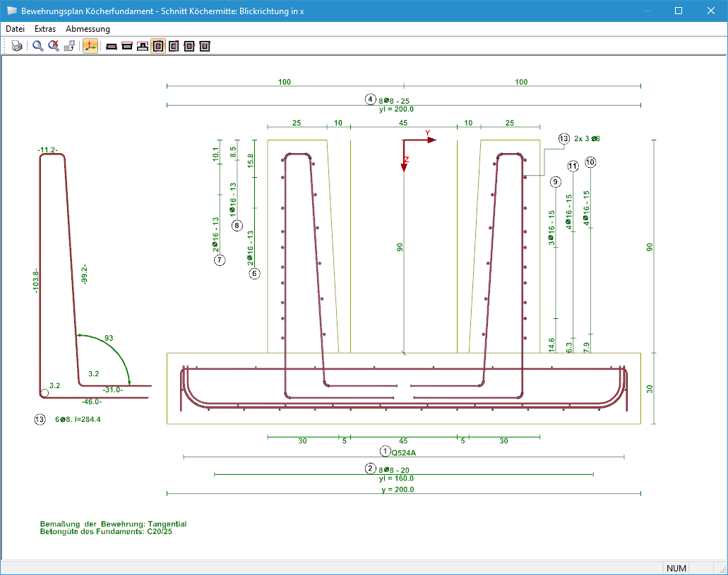Click the '6ø8, l=284.4' bar label
Image resolution: width=728 pixels, height=575 pixels.
78,420
